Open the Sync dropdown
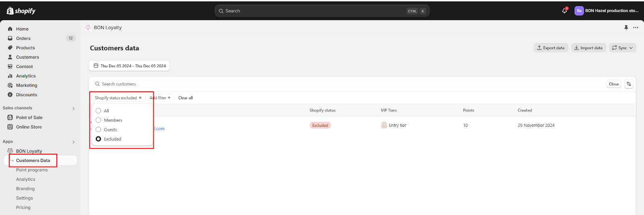Viewport: 644px width, 215px height. [622, 48]
